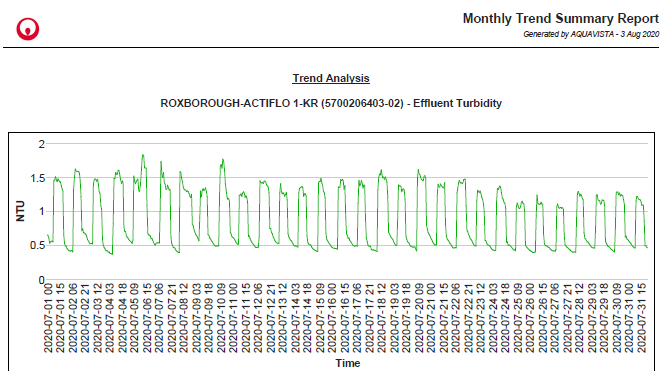665x371 pixels.
Task: Click x-axis label '2020-07-19 03'
Action: coord(394,318)
